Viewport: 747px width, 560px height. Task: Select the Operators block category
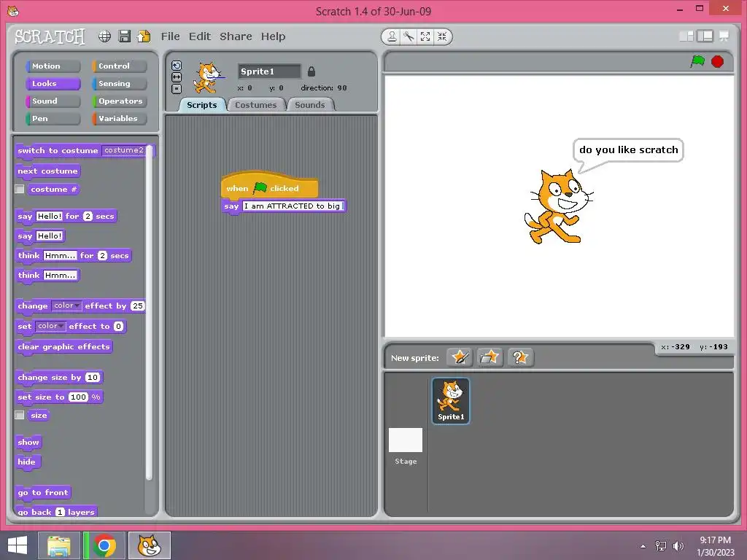(119, 101)
